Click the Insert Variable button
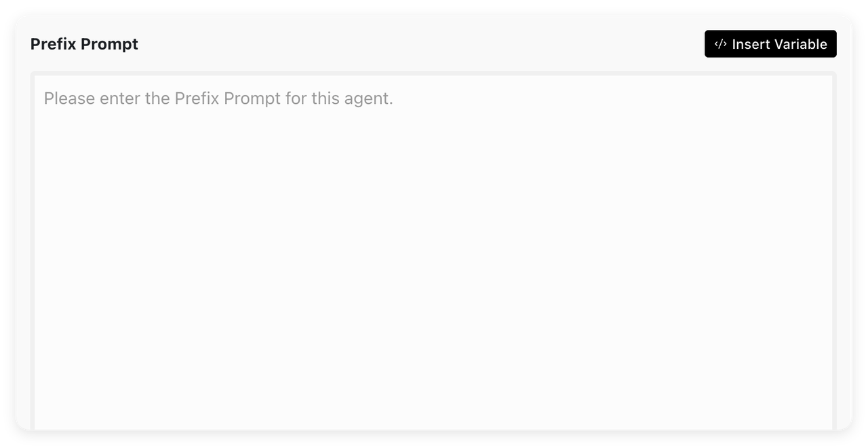Screen dimensions: 868x446 pyautogui.click(x=770, y=44)
